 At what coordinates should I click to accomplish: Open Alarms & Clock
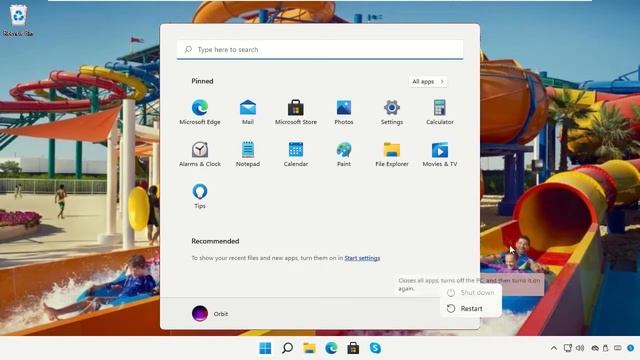[x=200, y=154]
